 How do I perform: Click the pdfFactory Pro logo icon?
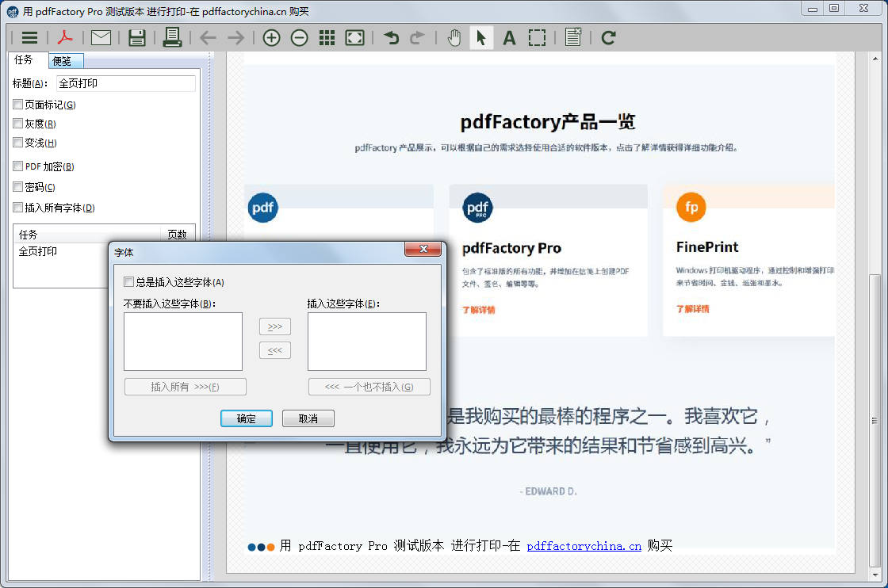[x=477, y=208]
